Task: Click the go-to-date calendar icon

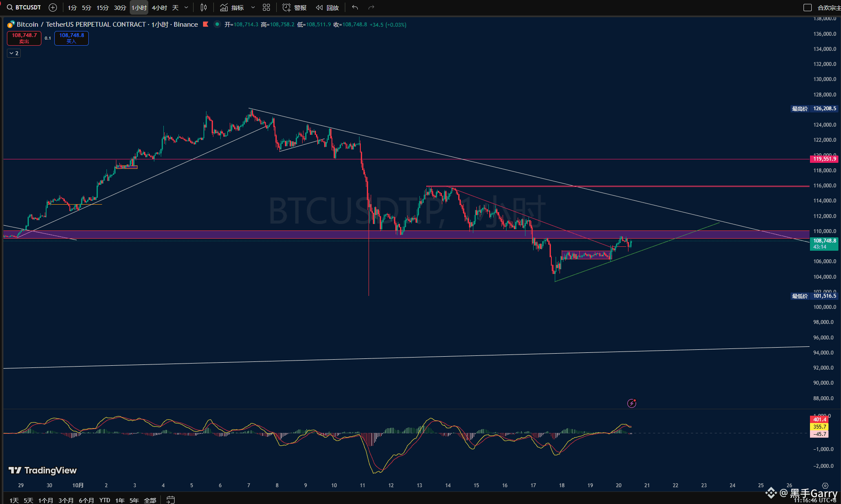Action: coord(171,500)
